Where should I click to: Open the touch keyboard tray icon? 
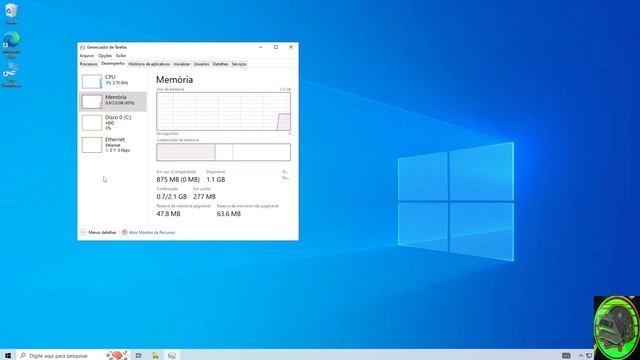pos(566,356)
